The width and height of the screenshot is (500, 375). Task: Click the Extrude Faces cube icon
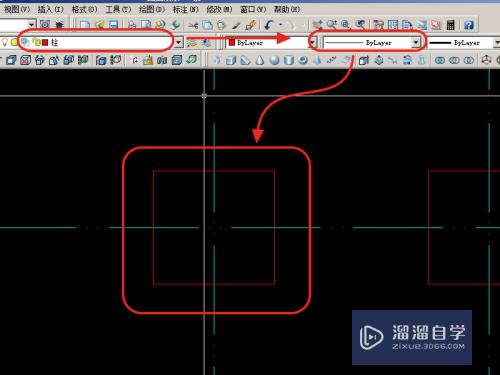[11, 60]
